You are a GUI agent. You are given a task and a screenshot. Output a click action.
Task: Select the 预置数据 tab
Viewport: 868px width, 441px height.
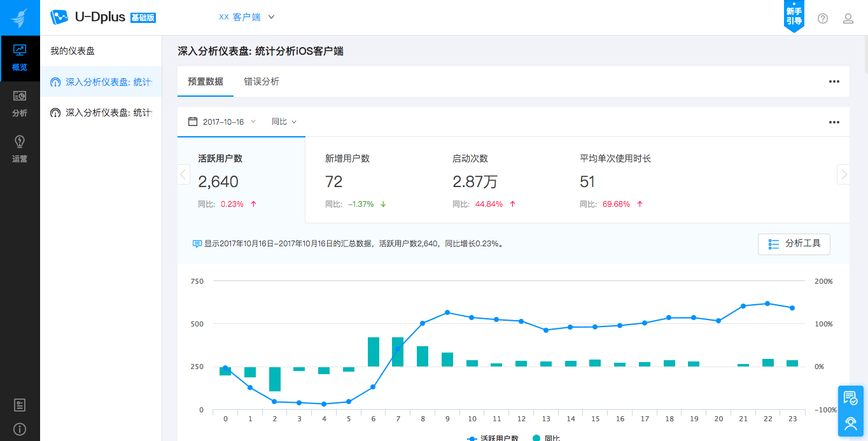[x=206, y=81]
